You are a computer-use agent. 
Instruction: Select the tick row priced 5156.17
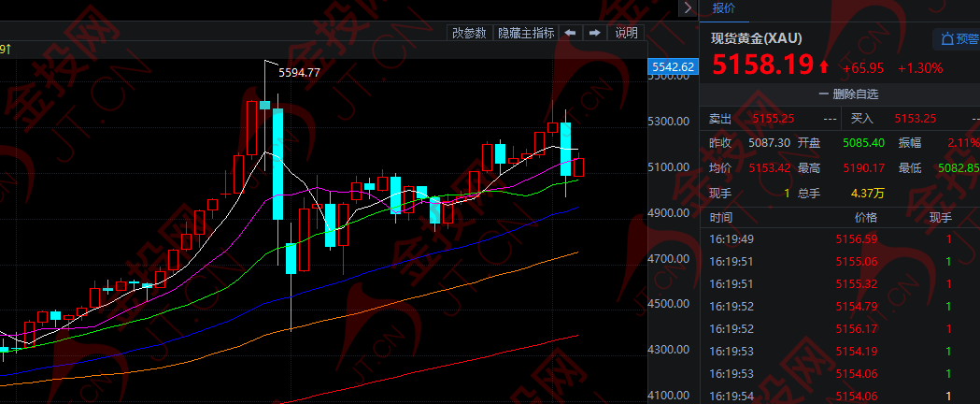click(x=839, y=328)
